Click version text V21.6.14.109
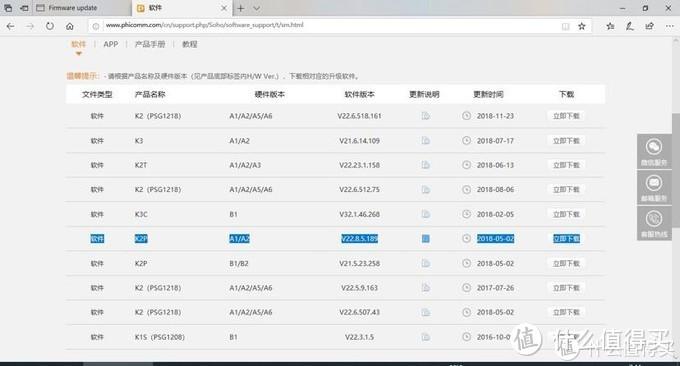The width and height of the screenshot is (680, 366). pyautogui.click(x=360, y=141)
